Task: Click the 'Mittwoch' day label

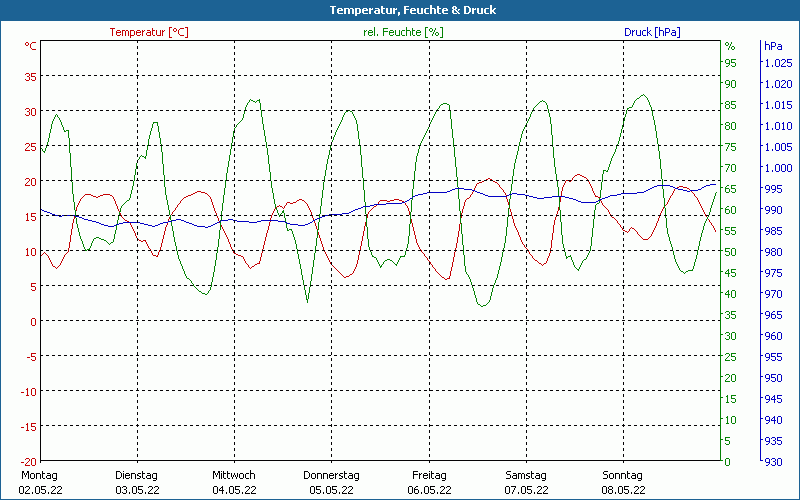Action: point(234,476)
